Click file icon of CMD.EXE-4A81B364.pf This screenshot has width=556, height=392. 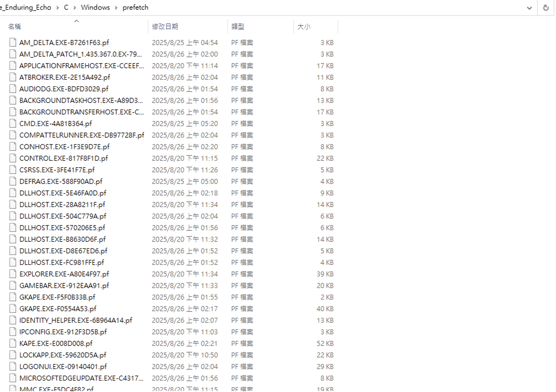pos(13,123)
